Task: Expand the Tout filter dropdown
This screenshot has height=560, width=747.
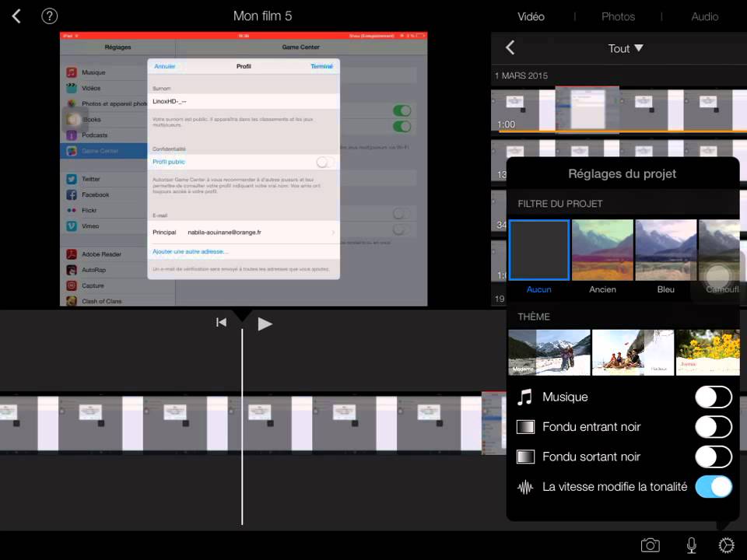Action: point(626,48)
